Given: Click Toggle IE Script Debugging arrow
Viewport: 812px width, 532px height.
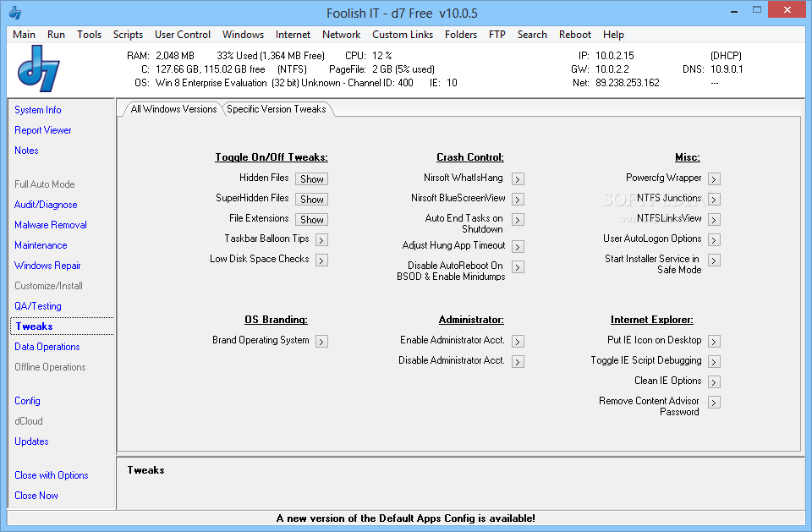Looking at the screenshot, I should point(714,361).
